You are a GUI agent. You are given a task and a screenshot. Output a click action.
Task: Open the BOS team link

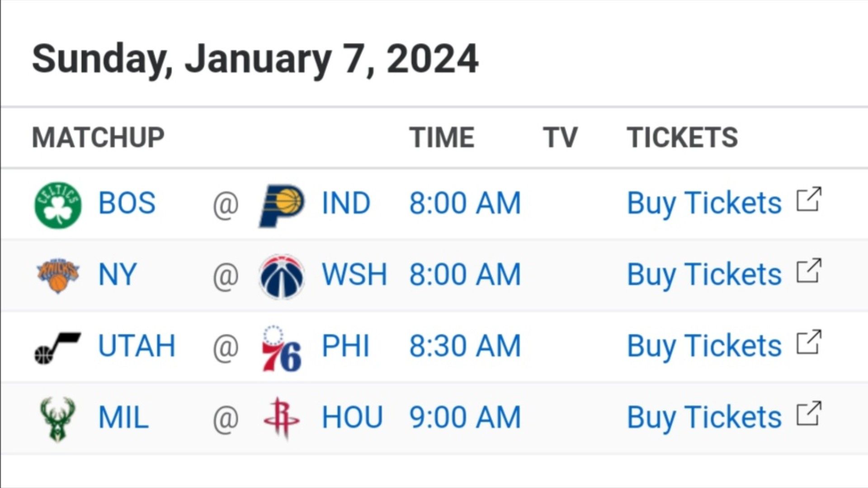(x=127, y=203)
